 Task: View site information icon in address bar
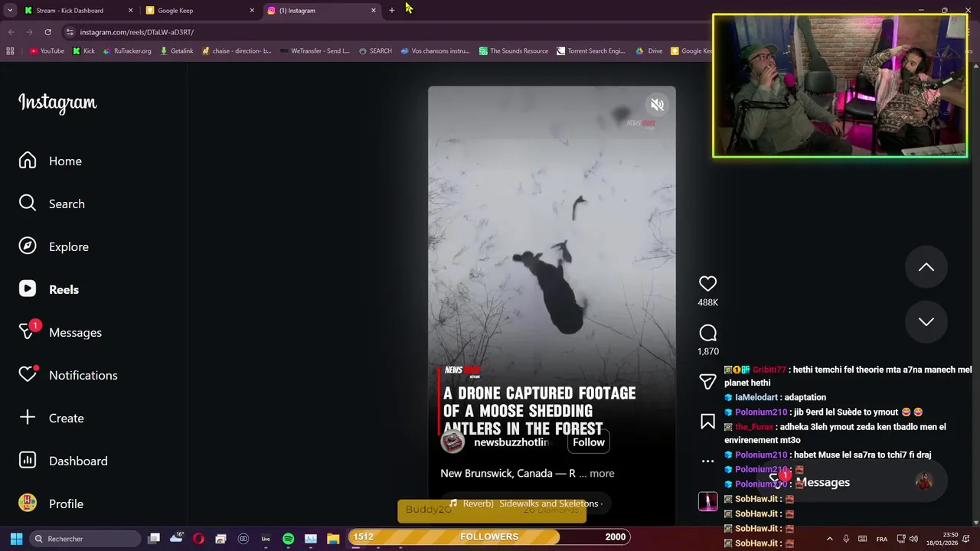[70, 32]
